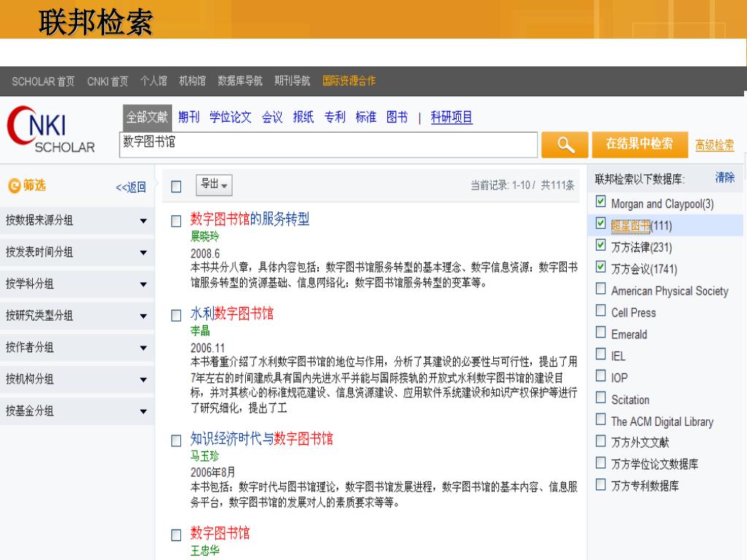Expand the 按作者分组 filter group

click(77, 347)
